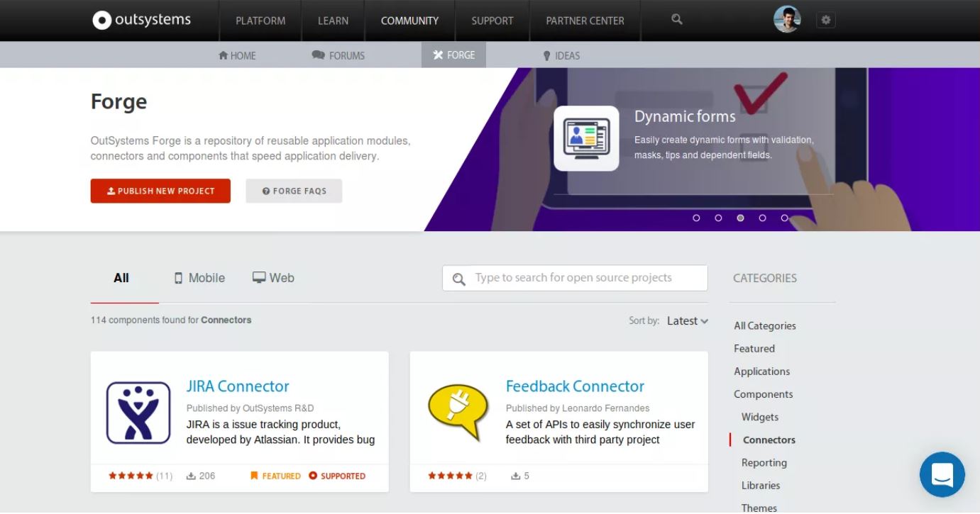Click the open source project search field
The height and width of the screenshot is (514, 980).
click(x=575, y=277)
